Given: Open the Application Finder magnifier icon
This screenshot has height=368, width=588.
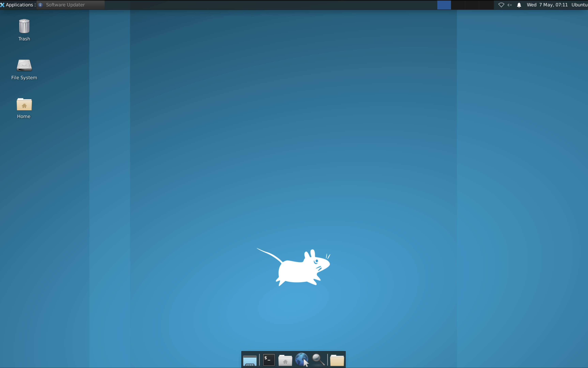Looking at the screenshot, I should click(318, 360).
